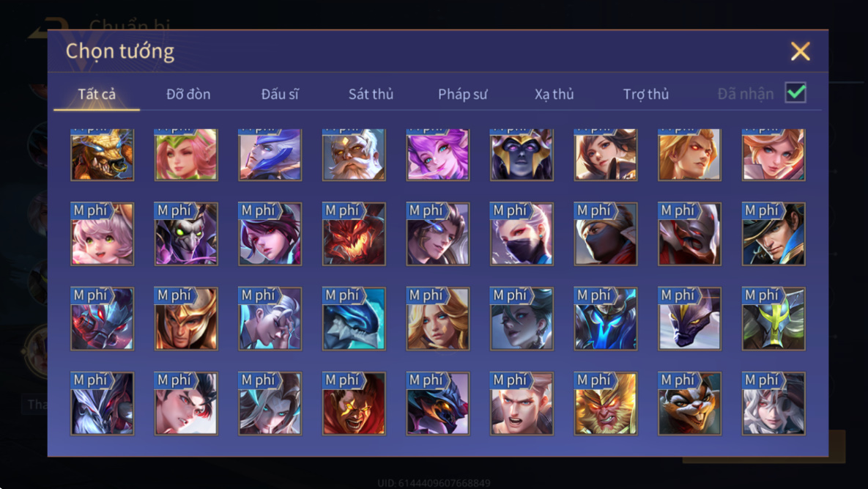Open the Trợ thủ tab

point(646,94)
